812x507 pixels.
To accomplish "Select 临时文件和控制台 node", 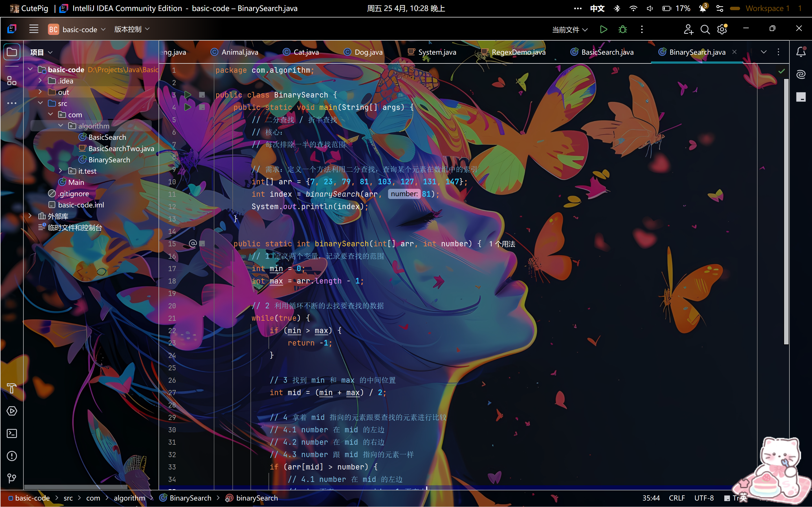I will (70, 227).
